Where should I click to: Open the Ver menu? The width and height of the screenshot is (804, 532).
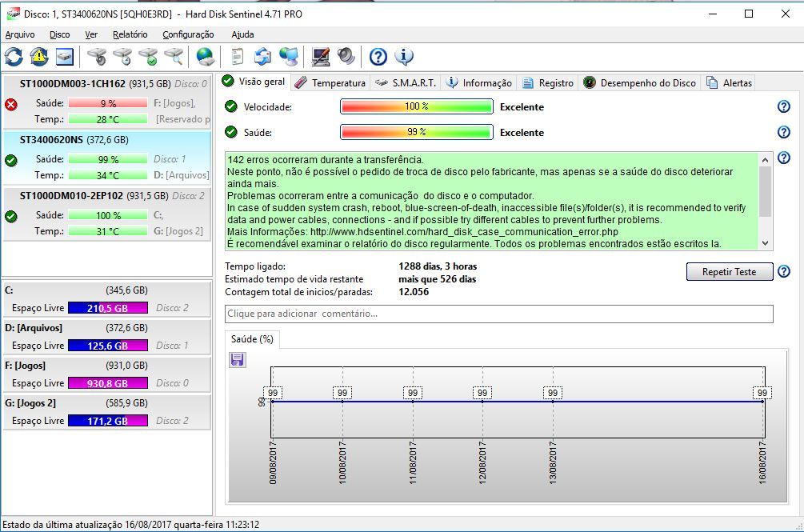pyautogui.click(x=91, y=34)
